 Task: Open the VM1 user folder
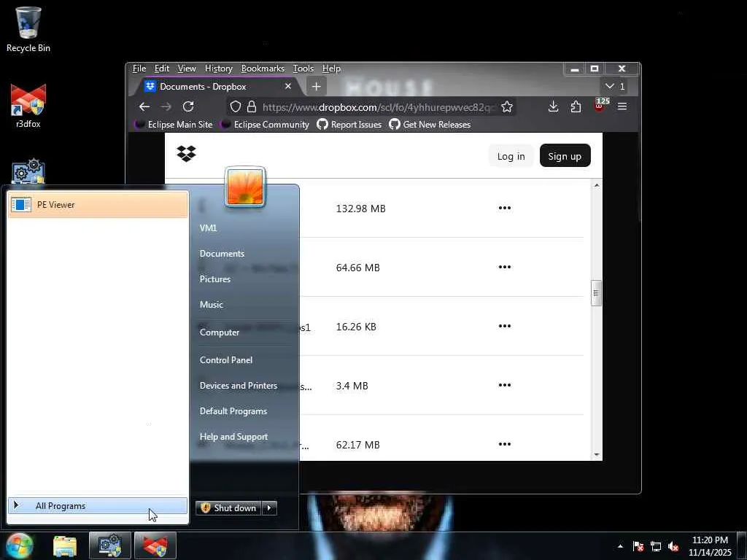point(208,227)
